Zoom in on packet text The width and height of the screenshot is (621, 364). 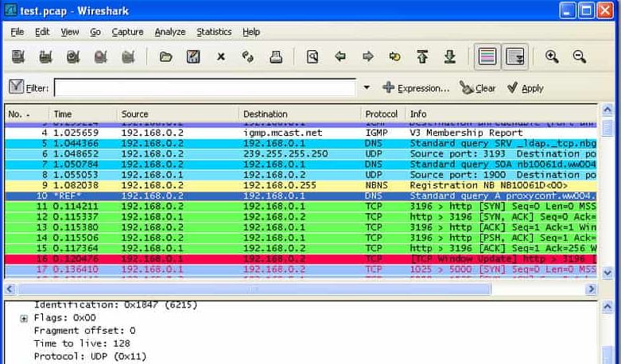coord(552,57)
